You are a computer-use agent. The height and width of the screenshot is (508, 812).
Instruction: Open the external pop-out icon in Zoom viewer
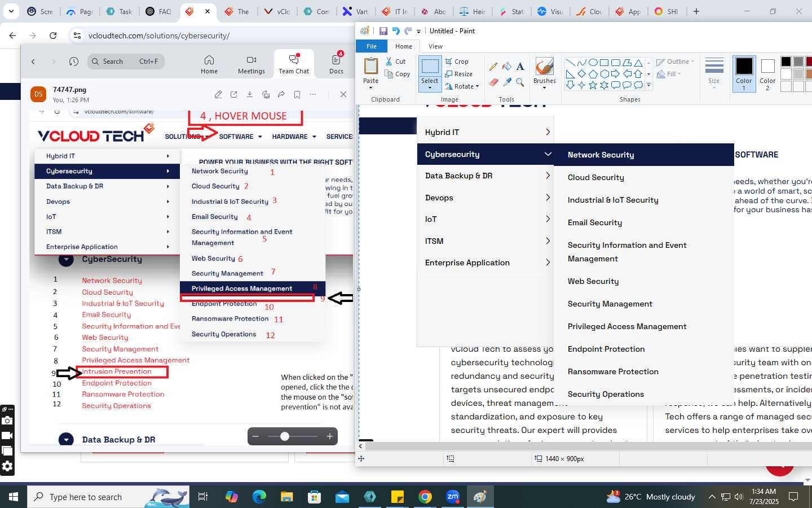pyautogui.click(x=234, y=94)
